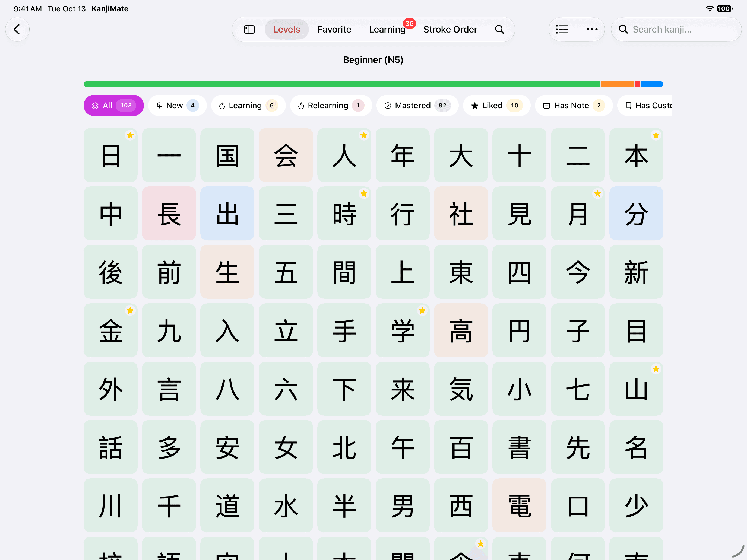
Task: Open the search magnifier in the tab bar
Action: point(499,29)
